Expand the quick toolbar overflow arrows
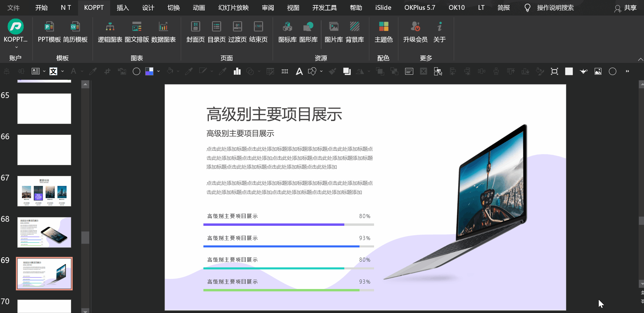This screenshot has height=313, width=644. 627,71
